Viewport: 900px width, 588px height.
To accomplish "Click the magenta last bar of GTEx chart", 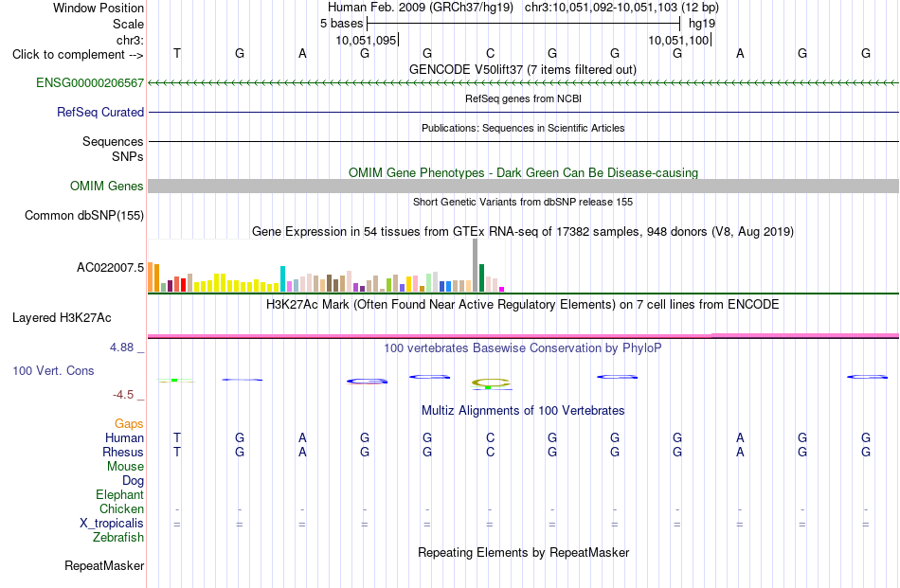I will [x=502, y=289].
